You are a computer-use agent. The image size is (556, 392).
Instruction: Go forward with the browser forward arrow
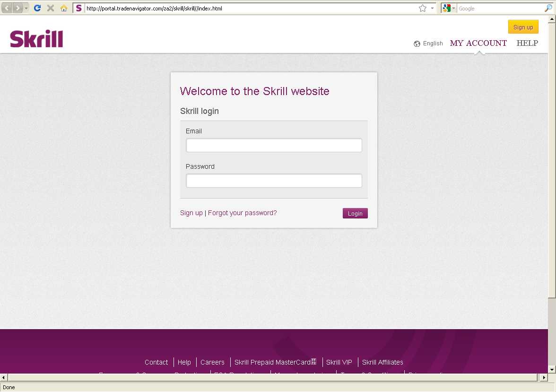coord(17,8)
